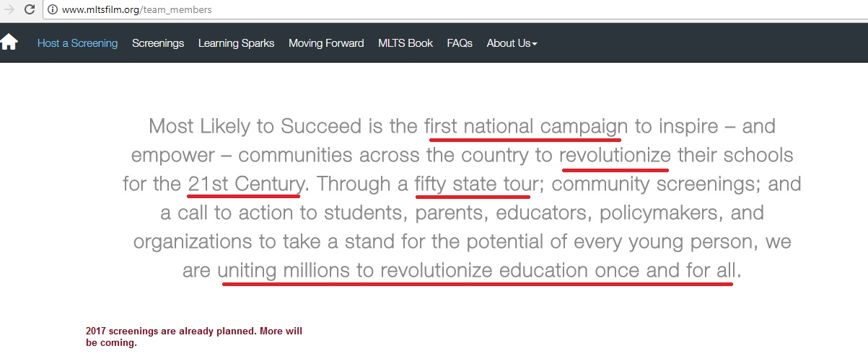Expand the About Us dropdown
Screen dimensions: 868x361
(512, 43)
